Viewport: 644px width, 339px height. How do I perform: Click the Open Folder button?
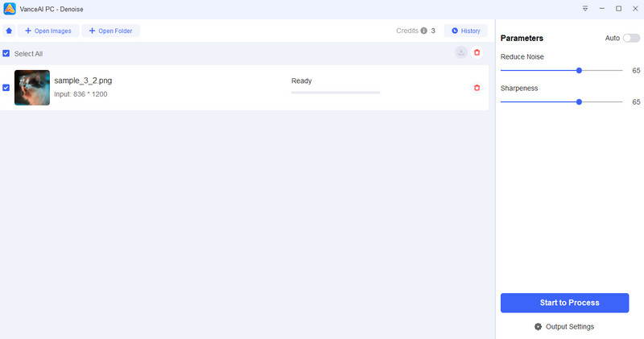tap(111, 31)
